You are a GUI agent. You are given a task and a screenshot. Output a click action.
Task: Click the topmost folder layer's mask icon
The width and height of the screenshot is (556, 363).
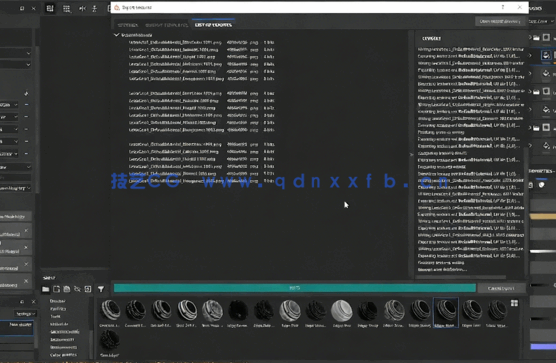click(x=546, y=37)
